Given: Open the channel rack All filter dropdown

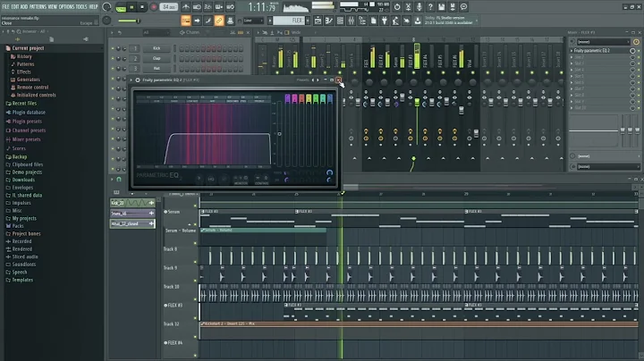Looking at the screenshot, I should [x=156, y=32].
